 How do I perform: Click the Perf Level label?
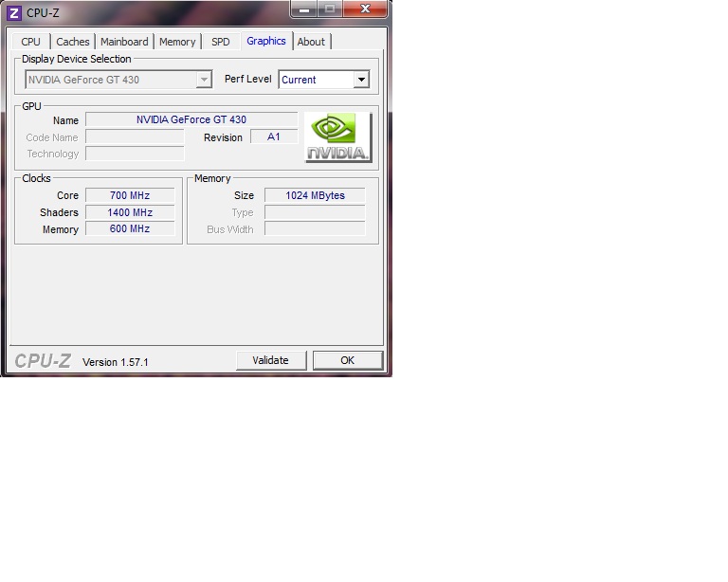click(x=248, y=79)
